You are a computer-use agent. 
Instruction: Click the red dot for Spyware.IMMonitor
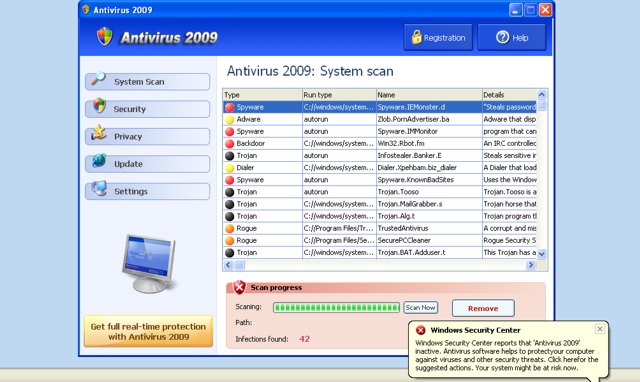point(229,131)
